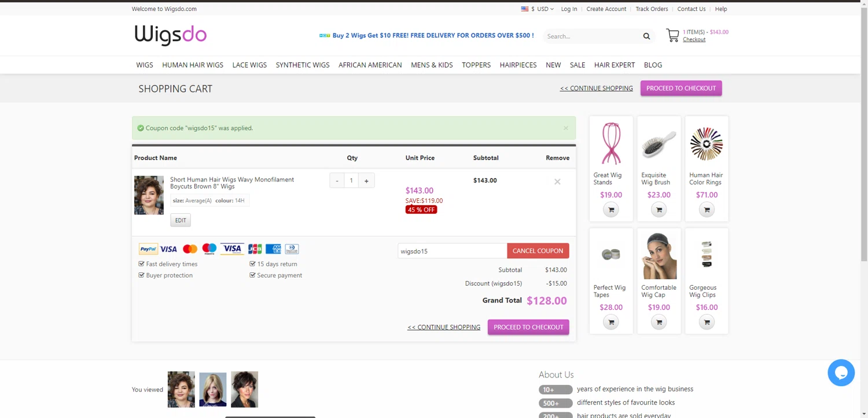This screenshot has width=868, height=418.
Task: Add Human Hair Color Rings to cart
Action: pyautogui.click(x=707, y=210)
